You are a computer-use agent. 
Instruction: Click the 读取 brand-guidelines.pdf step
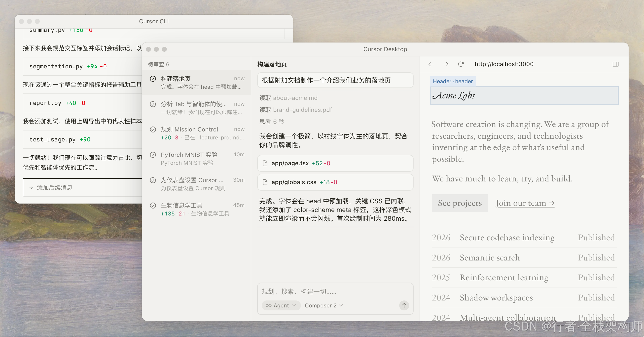pyautogui.click(x=295, y=110)
